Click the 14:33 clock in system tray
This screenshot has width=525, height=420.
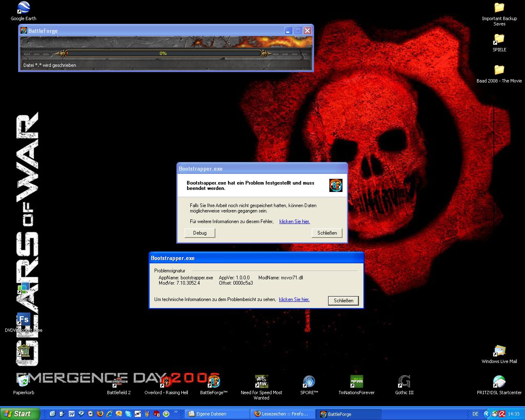point(514,414)
